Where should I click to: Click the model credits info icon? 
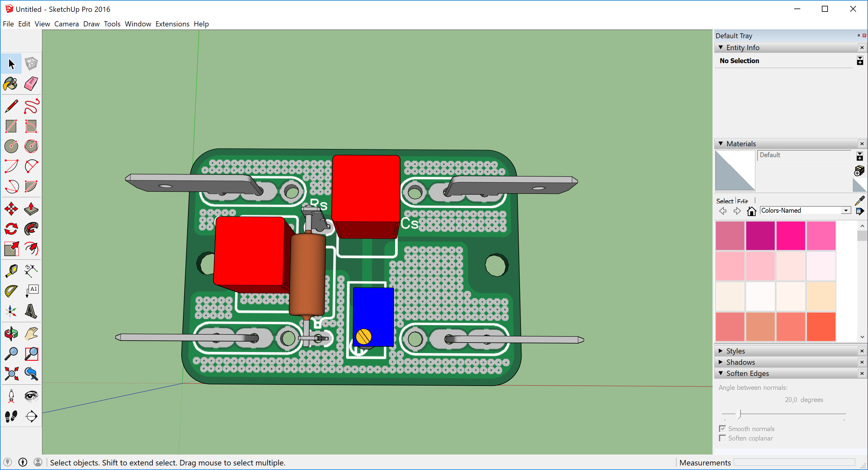pyautogui.click(x=22, y=462)
